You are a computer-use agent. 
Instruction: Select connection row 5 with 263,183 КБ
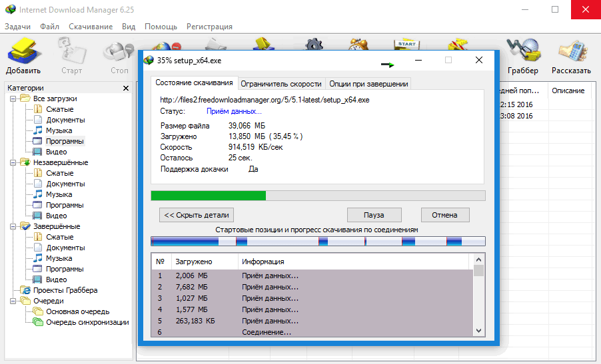click(312, 321)
